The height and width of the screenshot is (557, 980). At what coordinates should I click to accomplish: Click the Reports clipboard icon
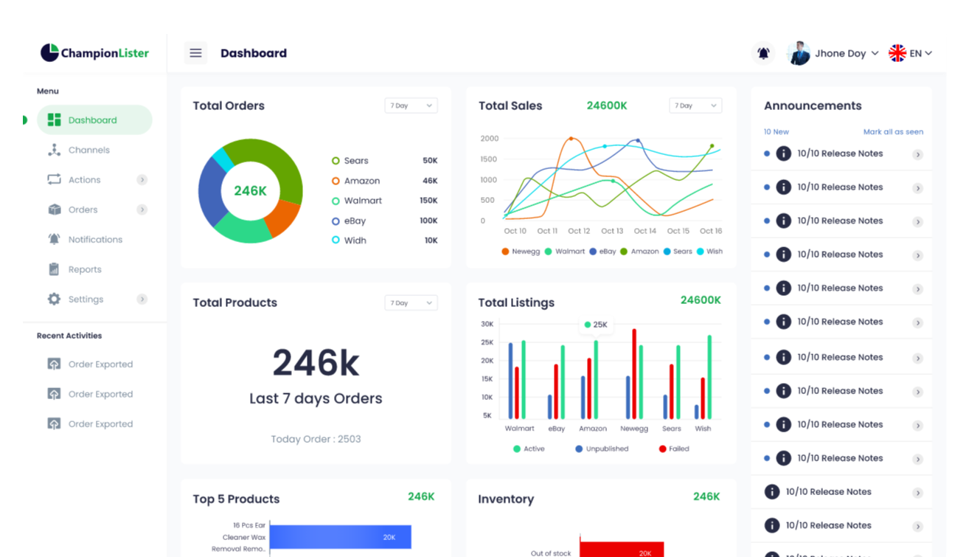coord(54,269)
